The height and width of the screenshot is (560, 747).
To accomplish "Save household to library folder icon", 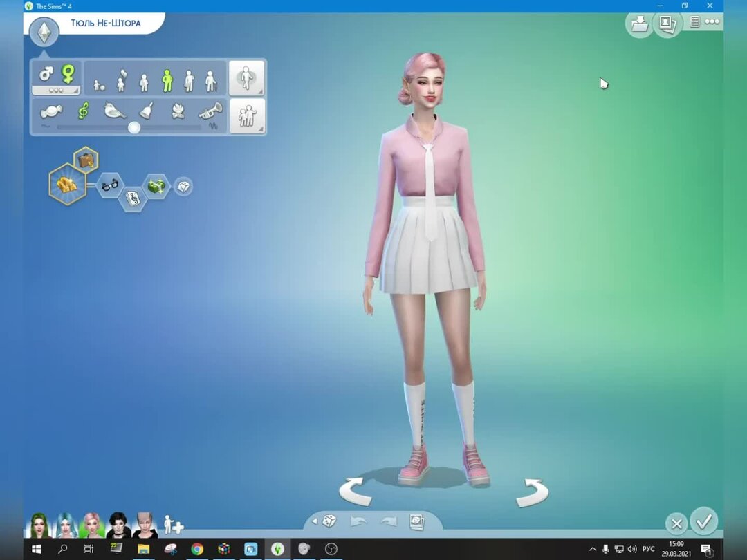I will click(639, 24).
